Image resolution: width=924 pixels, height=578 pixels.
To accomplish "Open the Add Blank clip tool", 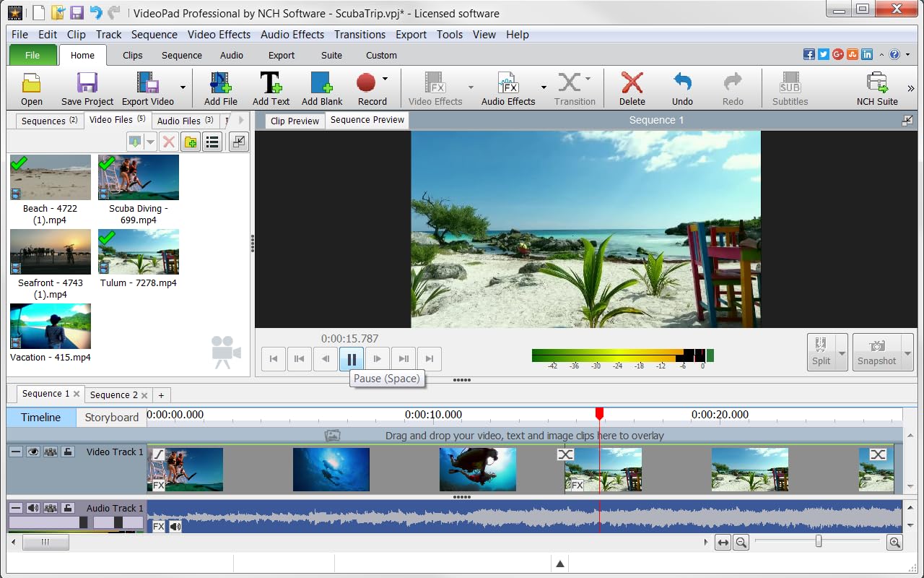I will point(321,86).
